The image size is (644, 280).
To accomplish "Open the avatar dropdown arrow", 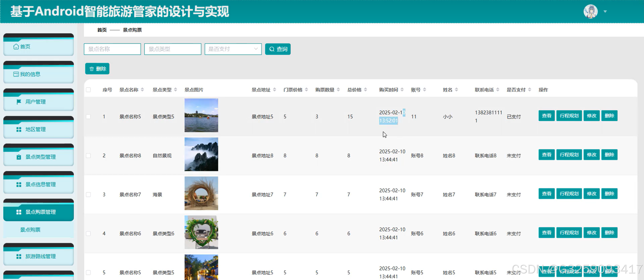I will (x=605, y=12).
